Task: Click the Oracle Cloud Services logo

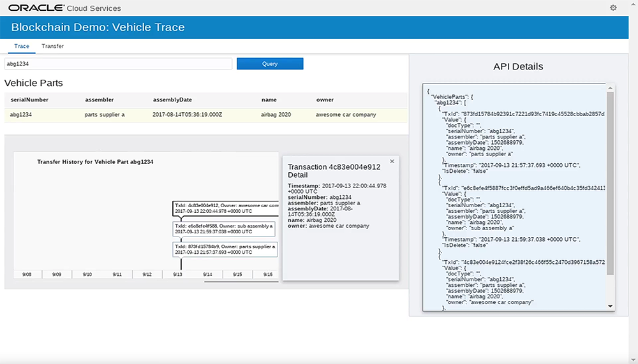Action: click(x=64, y=8)
